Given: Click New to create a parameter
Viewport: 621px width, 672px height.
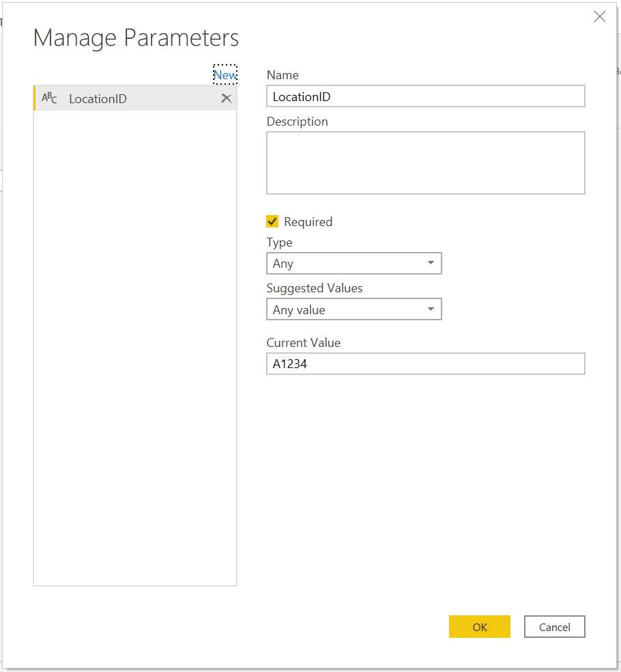Looking at the screenshot, I should [225, 74].
